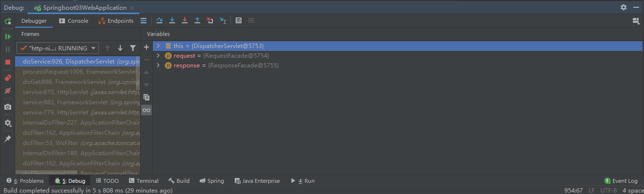Toggle the frames filter funnel icon
Screen dimensions: 644x194
point(133,48)
